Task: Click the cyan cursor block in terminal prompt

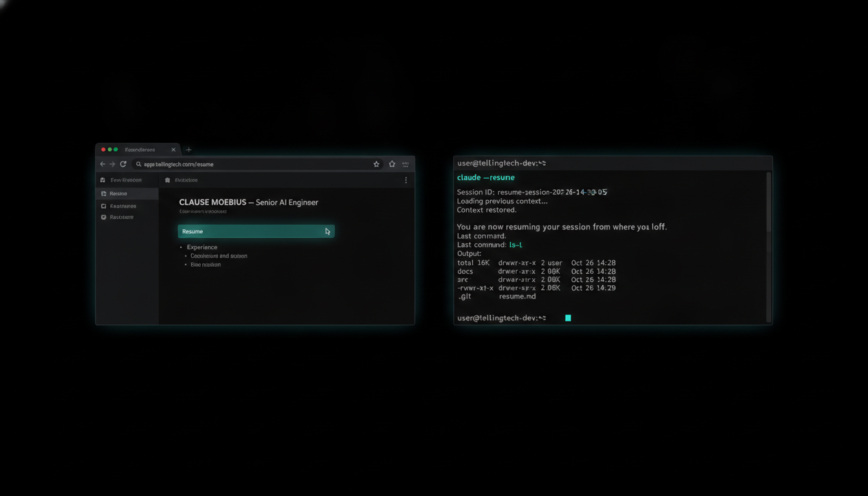Action: pyautogui.click(x=568, y=318)
